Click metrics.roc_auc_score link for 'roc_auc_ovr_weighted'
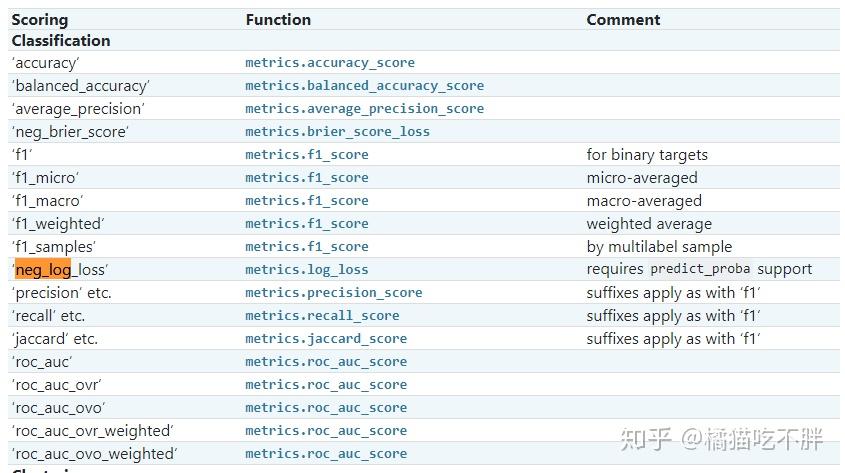This screenshot has height=473, width=845. (326, 431)
